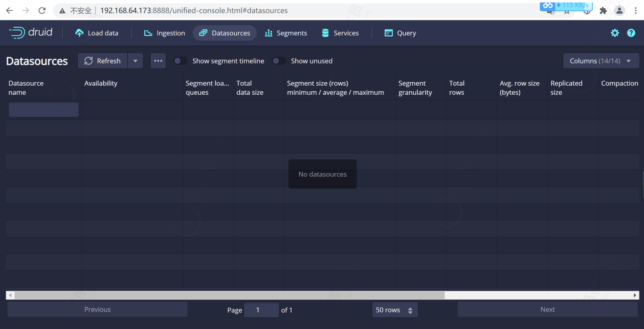Image resolution: width=644 pixels, height=329 pixels.
Task: Open the browser three-dot menu
Action: pos(635,11)
